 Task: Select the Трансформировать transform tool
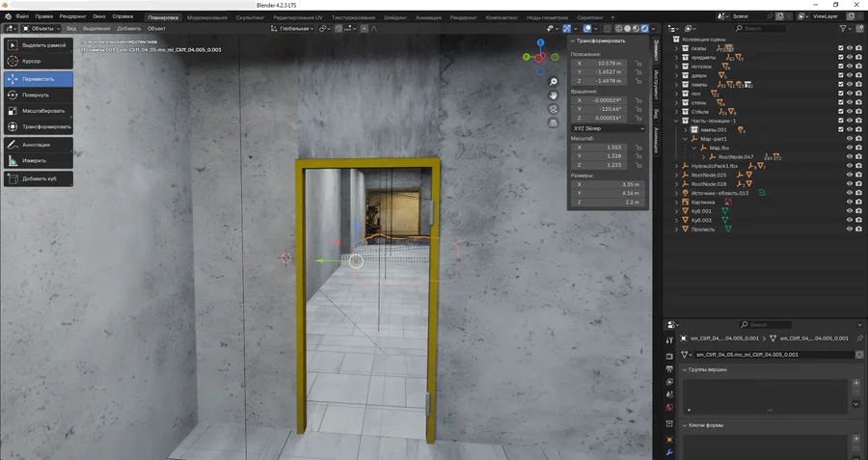click(x=39, y=126)
